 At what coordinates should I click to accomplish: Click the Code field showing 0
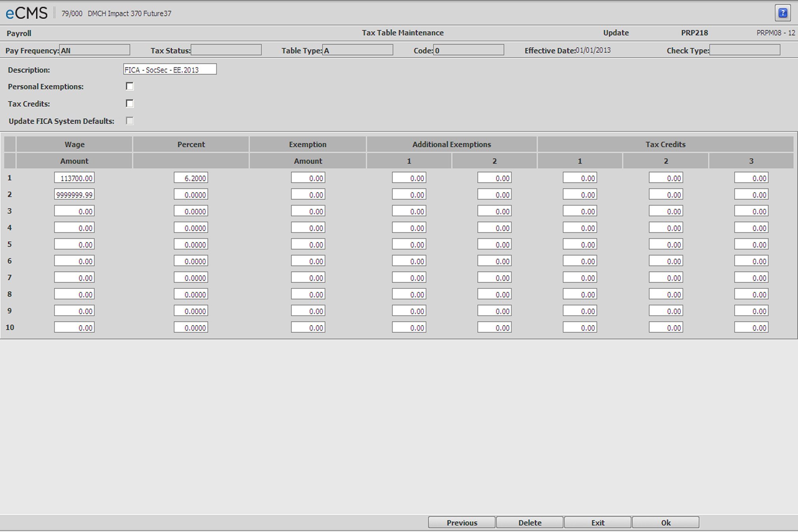[469, 50]
